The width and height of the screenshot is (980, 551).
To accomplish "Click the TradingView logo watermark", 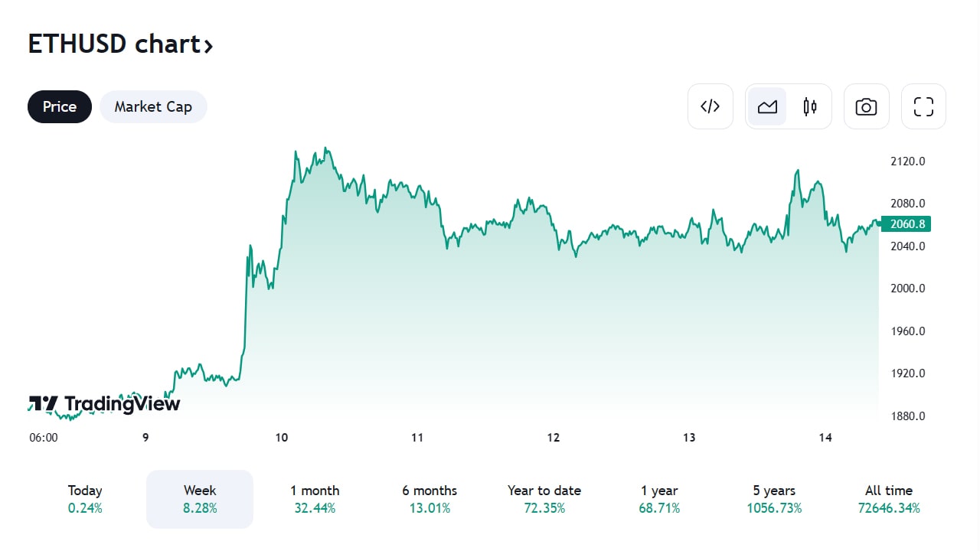I will [x=104, y=403].
